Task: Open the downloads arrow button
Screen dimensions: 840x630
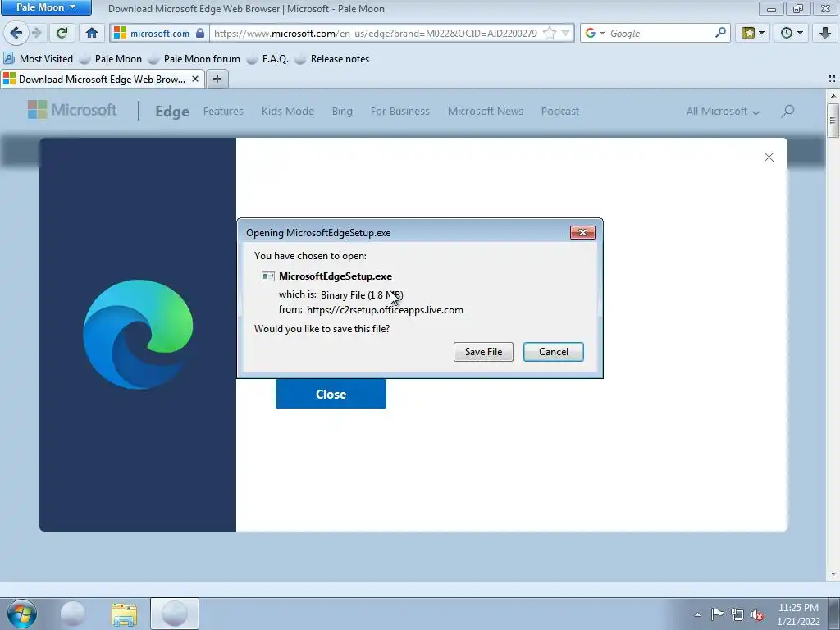Action: point(825,33)
